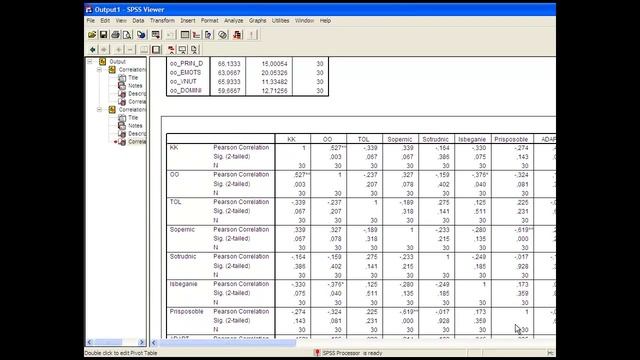The image size is (640, 360).
Task: Click the Insert Title toolbar icon
Action: [x=182, y=50]
